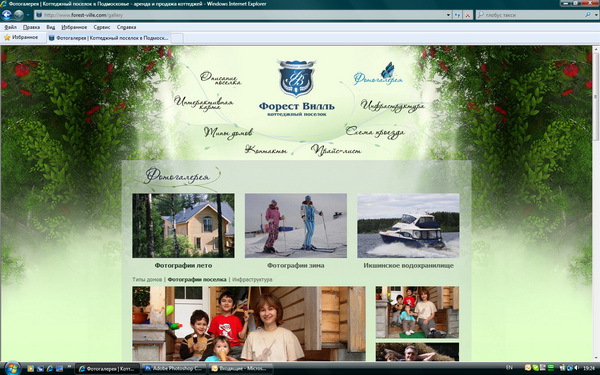Open the Сервис menu

click(102, 27)
